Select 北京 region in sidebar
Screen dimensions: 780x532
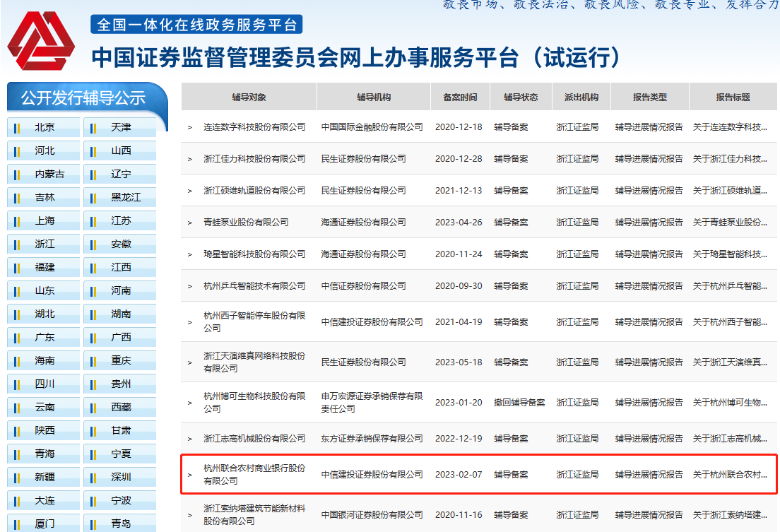coord(45,127)
